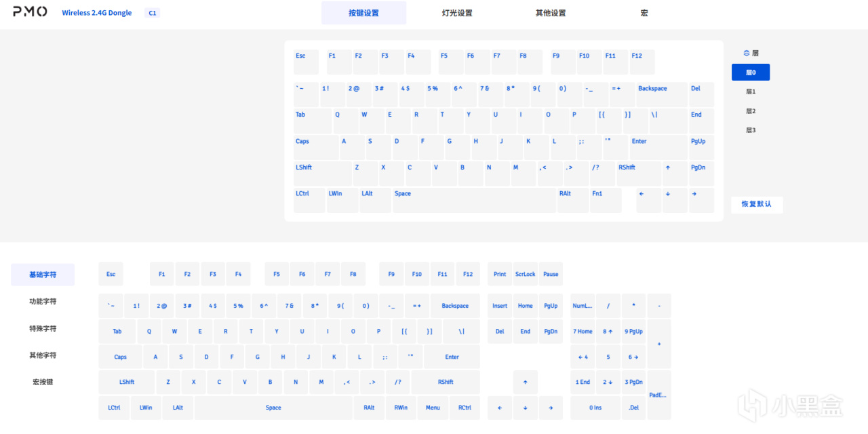868x434 pixels.
Task: Choose right arrow key in key palette
Action: tap(551, 408)
